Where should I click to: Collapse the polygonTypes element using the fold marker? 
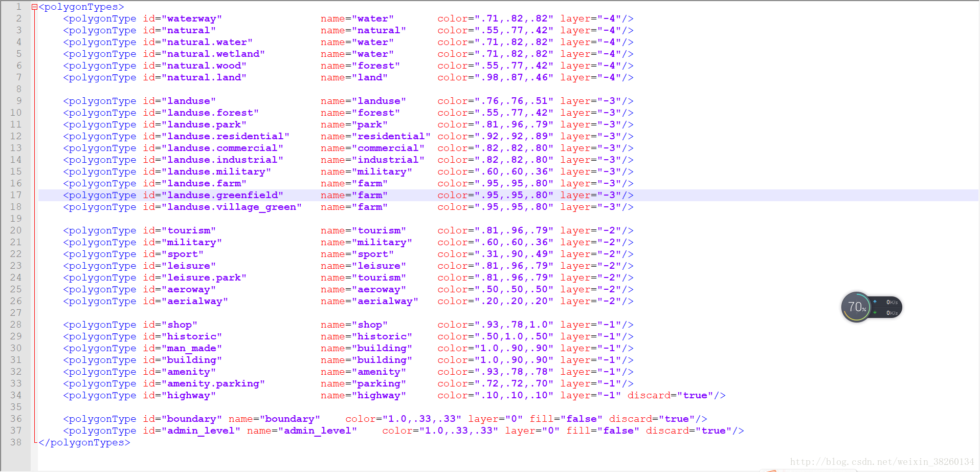point(34,7)
